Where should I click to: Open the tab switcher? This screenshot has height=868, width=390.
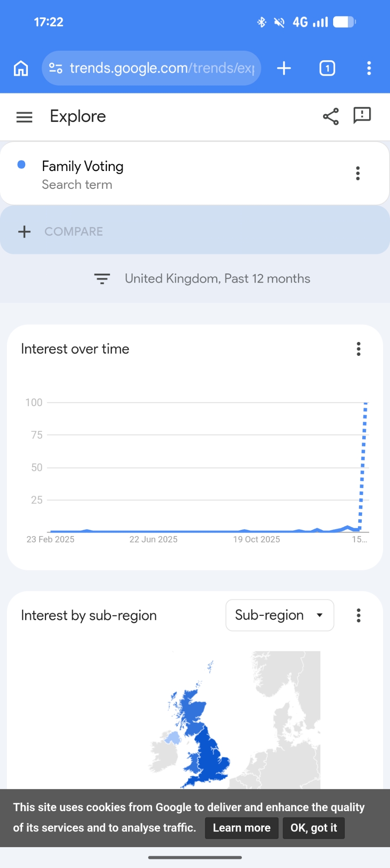(x=327, y=68)
